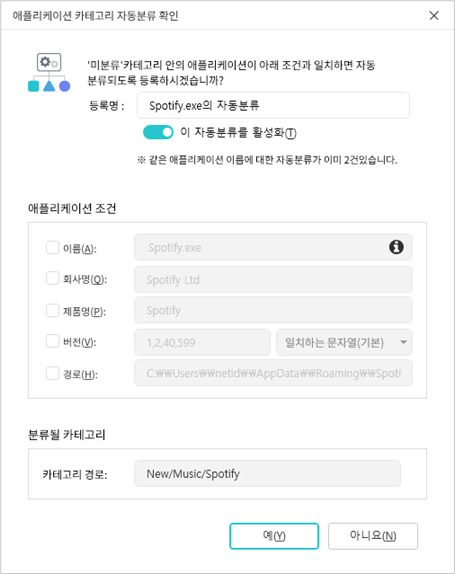The height and width of the screenshot is (574, 455).
Task: Click the info icon in the name field
Action: click(396, 247)
